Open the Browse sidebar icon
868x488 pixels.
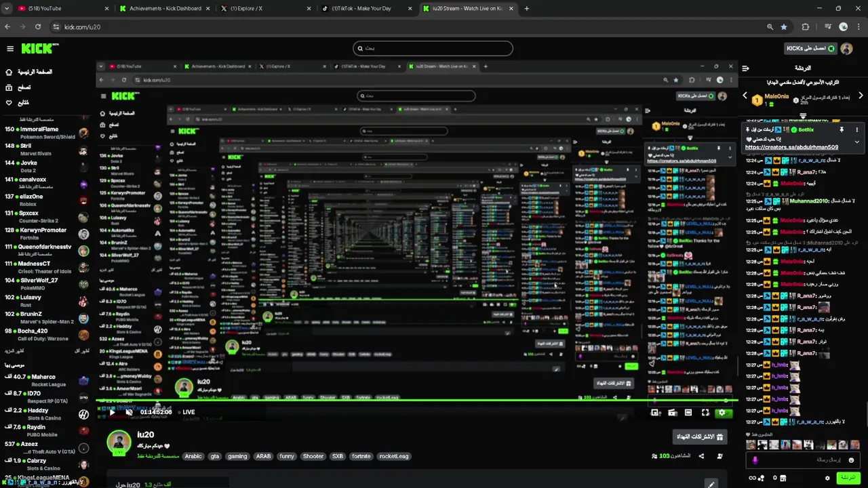(x=9, y=87)
